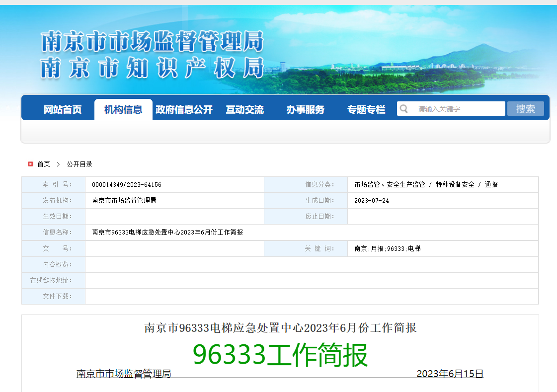The image size is (557, 392).
Task: Click the date 2023年6月15日
Action: 450,374
